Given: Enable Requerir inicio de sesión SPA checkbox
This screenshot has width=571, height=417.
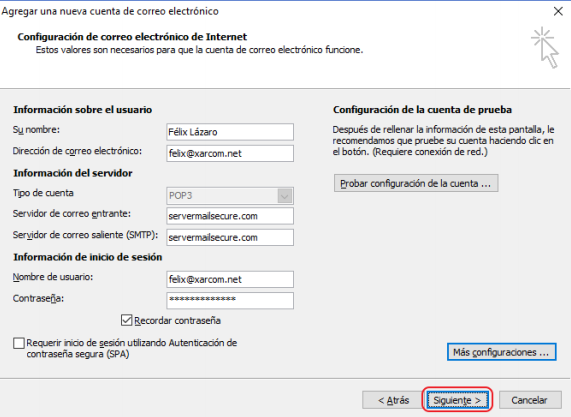Looking at the screenshot, I should (19, 343).
